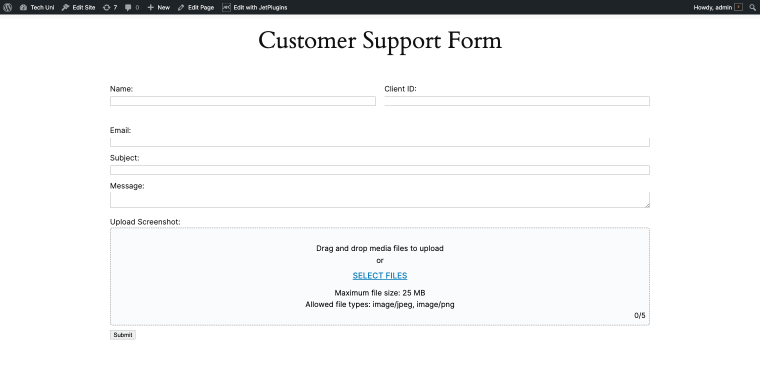Click Edit Page in admin bar
The image size is (760, 380).
coord(196,7)
